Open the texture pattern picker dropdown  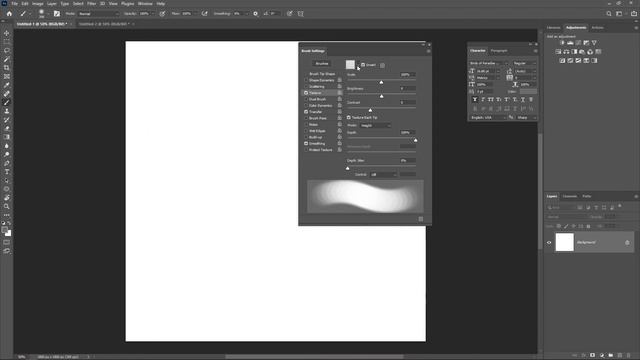[x=357, y=65]
